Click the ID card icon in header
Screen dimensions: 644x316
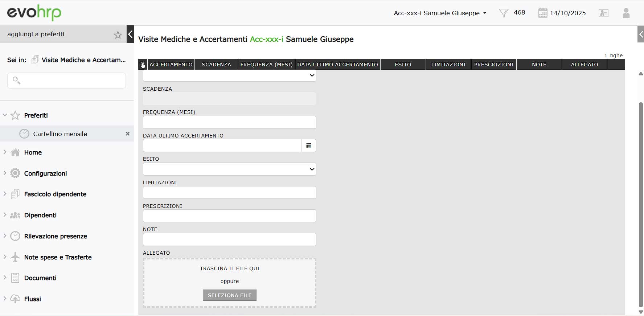[x=603, y=13]
